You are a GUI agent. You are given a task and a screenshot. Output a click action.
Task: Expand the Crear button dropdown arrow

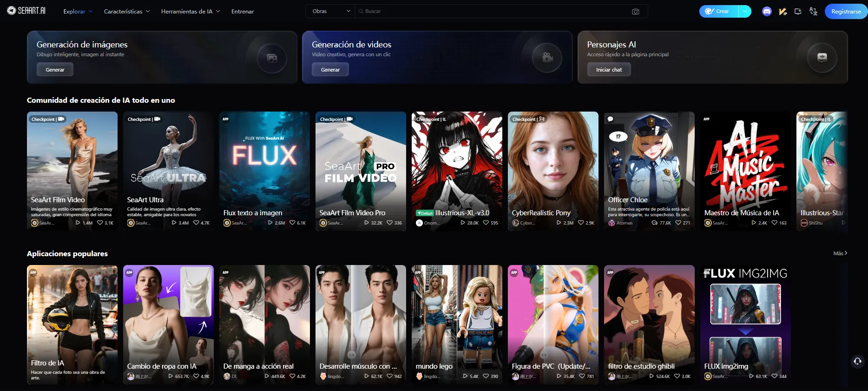[x=745, y=11]
